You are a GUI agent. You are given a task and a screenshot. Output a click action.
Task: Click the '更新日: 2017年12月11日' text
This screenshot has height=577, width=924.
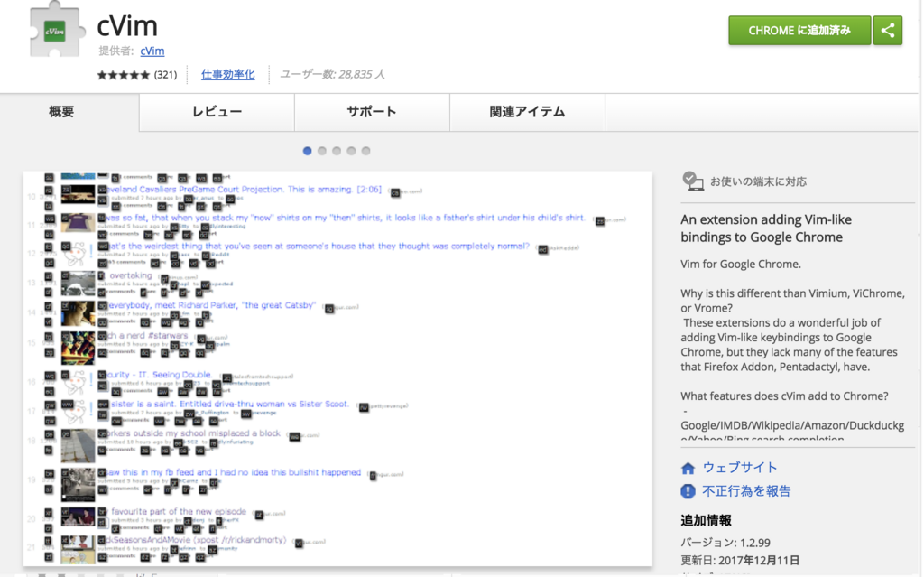(740, 560)
